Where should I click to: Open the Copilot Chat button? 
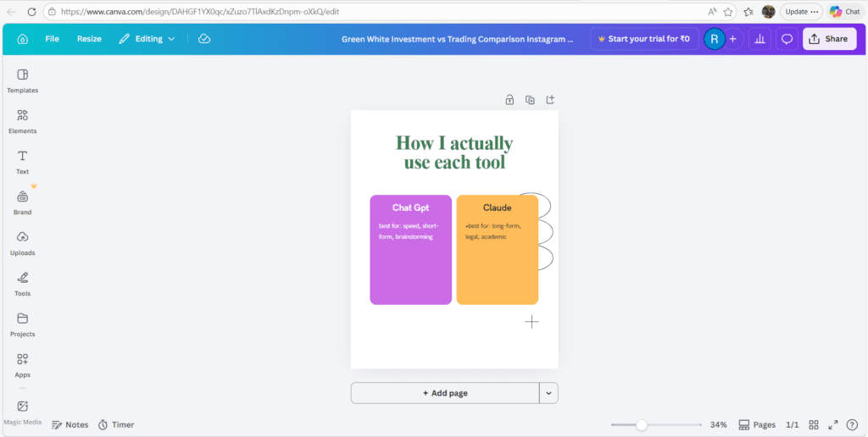[x=845, y=12]
